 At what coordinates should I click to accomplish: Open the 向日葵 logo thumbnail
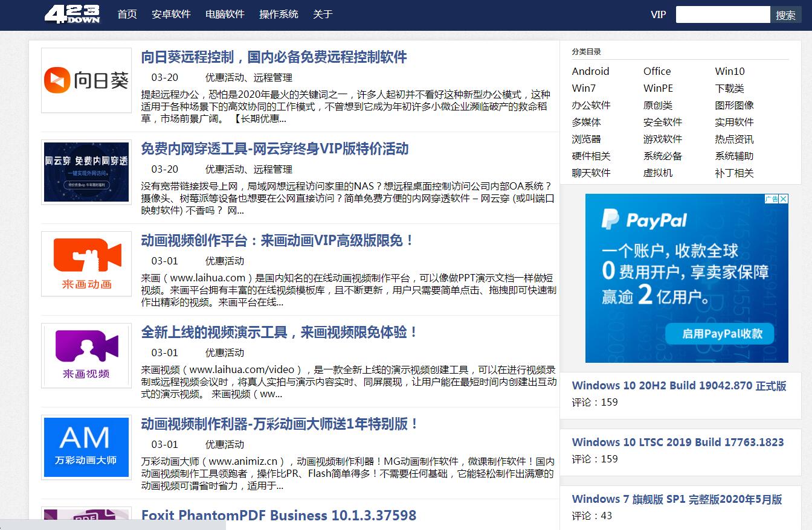click(x=86, y=80)
